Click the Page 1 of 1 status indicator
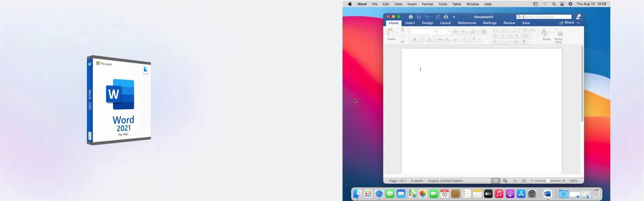The image size is (644, 201). tap(397, 181)
